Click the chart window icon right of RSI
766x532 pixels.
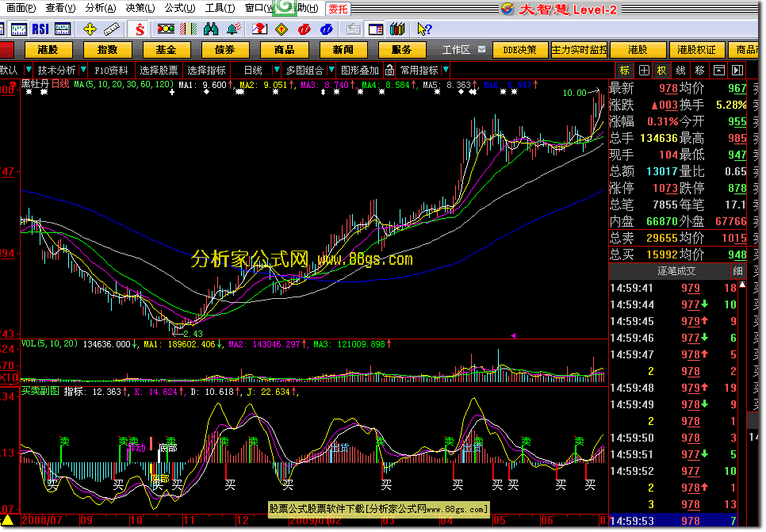tap(63, 29)
